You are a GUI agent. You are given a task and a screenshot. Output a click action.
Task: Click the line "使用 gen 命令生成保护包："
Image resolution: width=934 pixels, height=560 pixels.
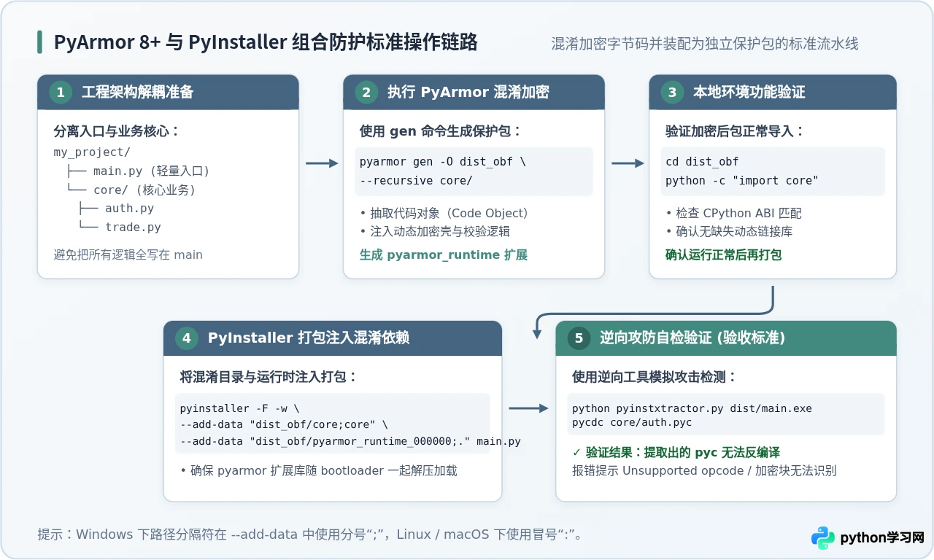441,131
